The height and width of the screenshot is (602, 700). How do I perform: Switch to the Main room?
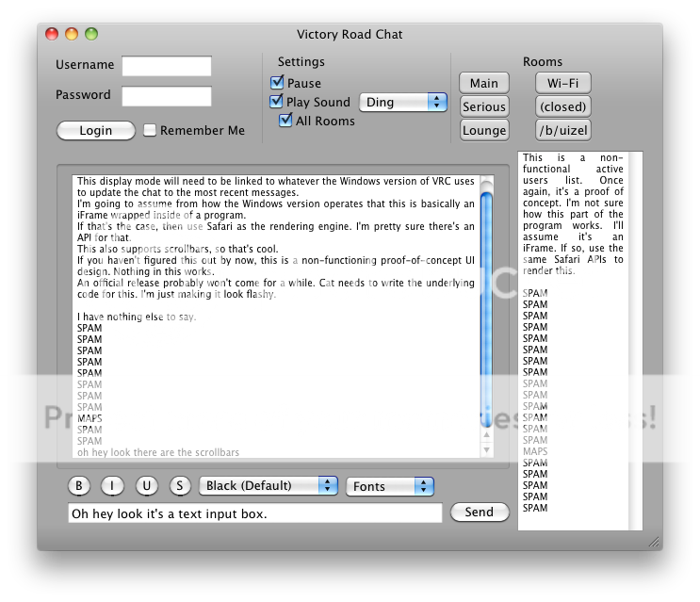click(484, 83)
